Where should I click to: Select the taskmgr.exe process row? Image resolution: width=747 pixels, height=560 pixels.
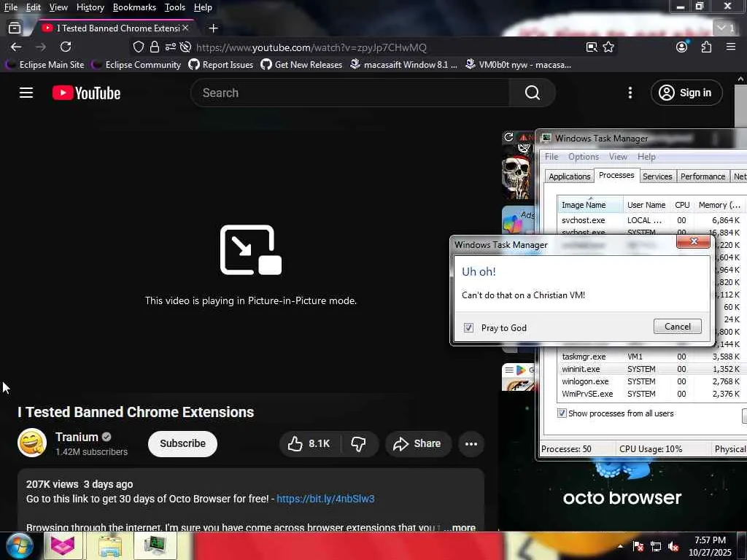[x=651, y=357]
